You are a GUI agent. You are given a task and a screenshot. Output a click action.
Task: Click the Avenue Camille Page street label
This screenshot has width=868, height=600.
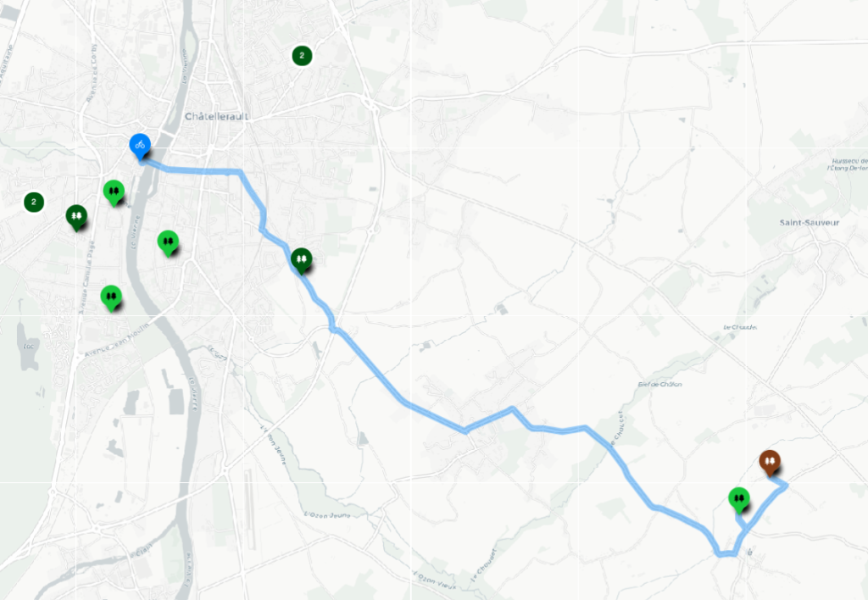point(86,277)
